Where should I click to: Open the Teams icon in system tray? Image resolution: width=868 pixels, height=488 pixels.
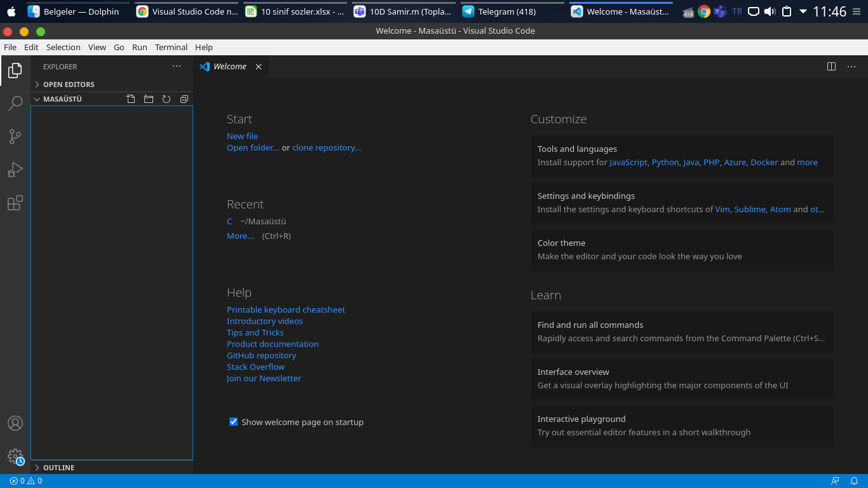pyautogui.click(x=721, y=11)
